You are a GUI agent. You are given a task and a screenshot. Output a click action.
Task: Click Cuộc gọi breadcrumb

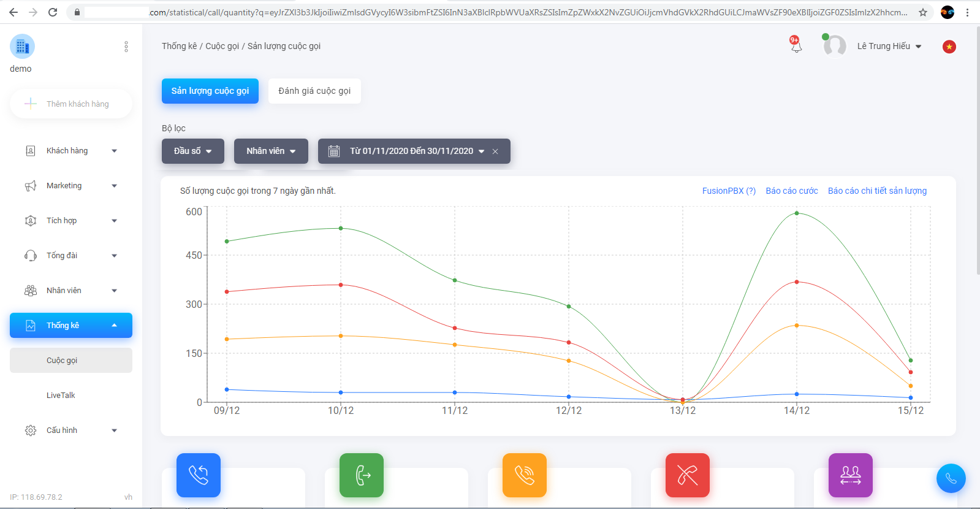tap(222, 46)
